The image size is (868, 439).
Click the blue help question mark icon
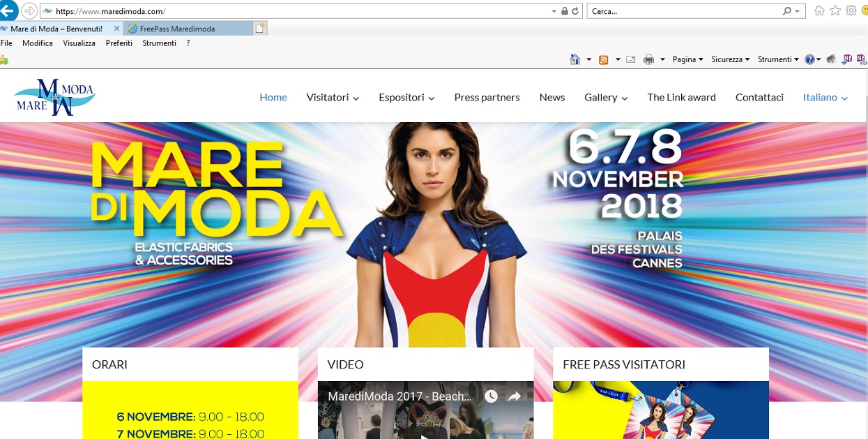809,59
